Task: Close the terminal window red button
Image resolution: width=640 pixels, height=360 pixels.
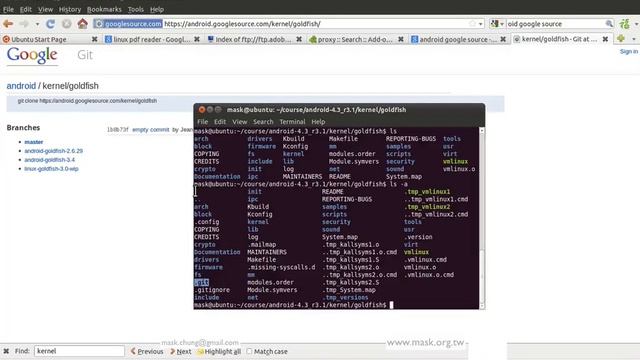Action: coord(202,109)
